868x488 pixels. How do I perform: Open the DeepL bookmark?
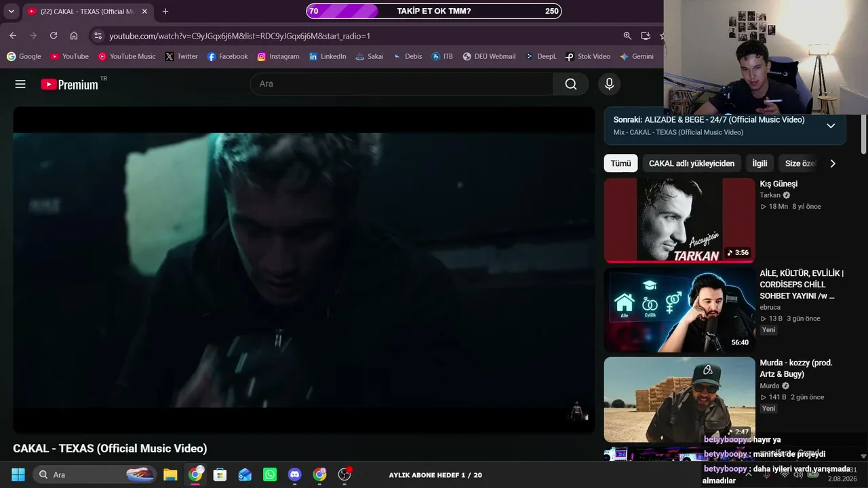point(540,56)
